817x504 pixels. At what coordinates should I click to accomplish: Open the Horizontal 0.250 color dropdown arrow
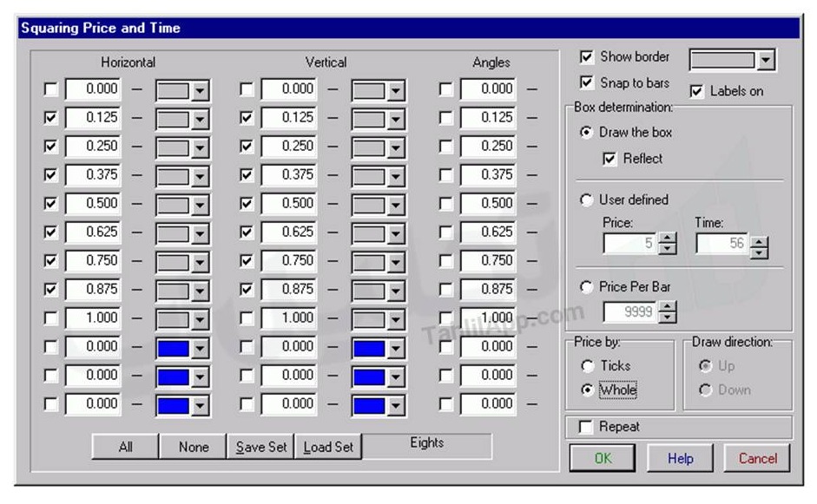pos(200,148)
